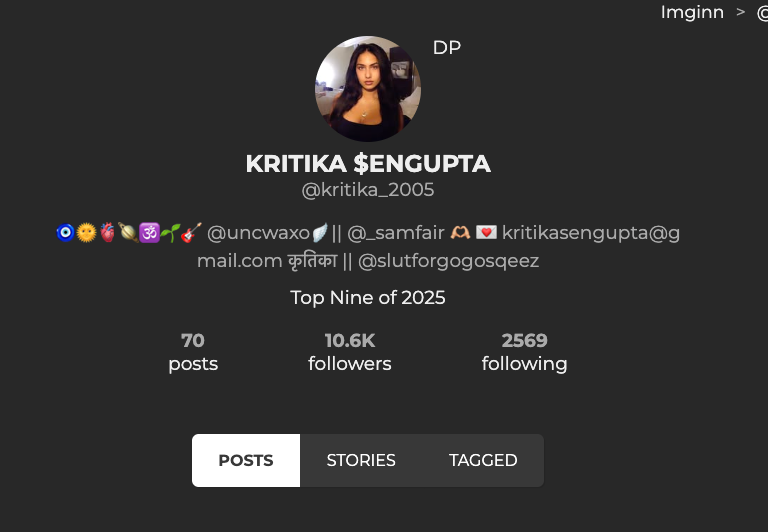768x532 pixels.
Task: Click the red guitar emoji
Action: (x=191, y=233)
